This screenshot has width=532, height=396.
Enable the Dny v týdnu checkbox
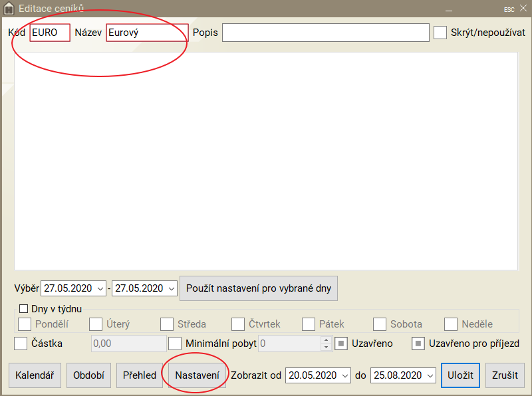point(24,309)
